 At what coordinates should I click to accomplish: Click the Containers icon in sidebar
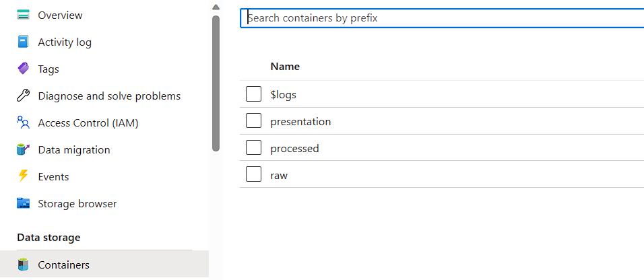[x=24, y=265]
